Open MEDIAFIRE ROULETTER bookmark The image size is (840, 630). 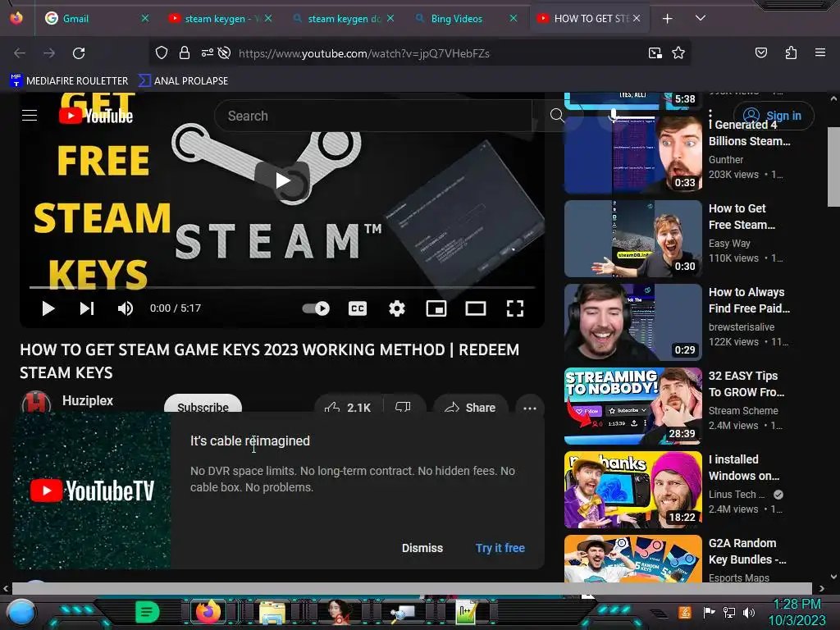tap(69, 81)
